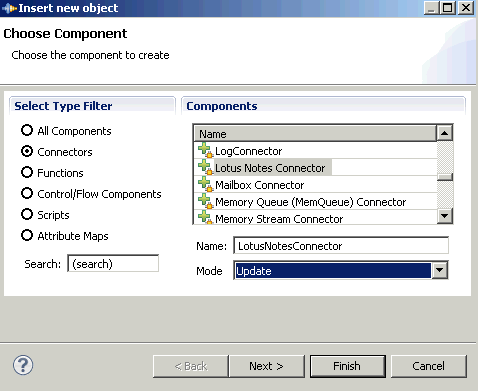Select LogConnector in the components list

click(315, 151)
